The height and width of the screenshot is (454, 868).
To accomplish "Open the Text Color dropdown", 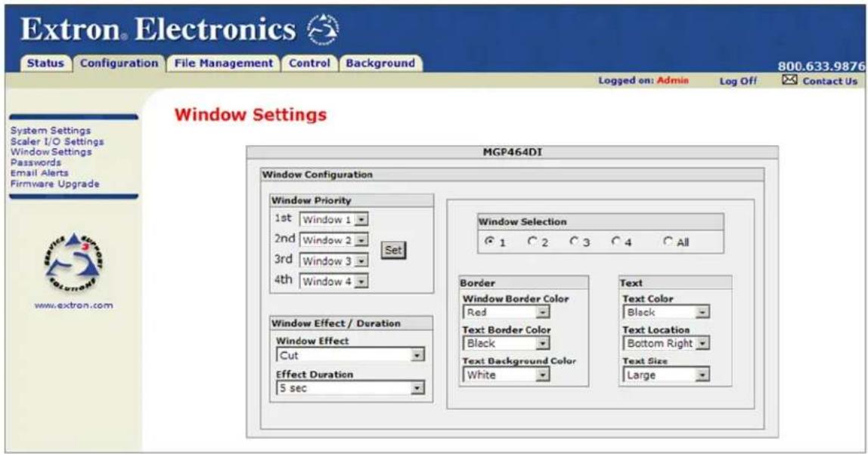I will 666,312.
